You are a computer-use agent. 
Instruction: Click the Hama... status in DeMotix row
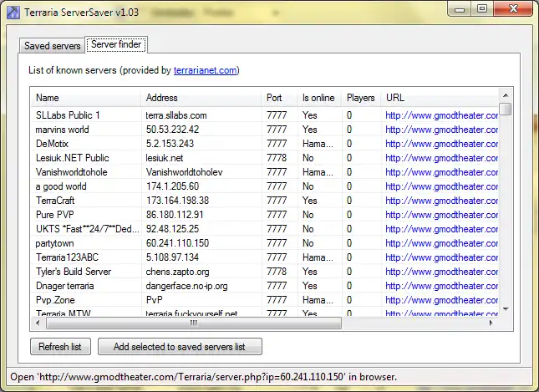tap(318, 144)
